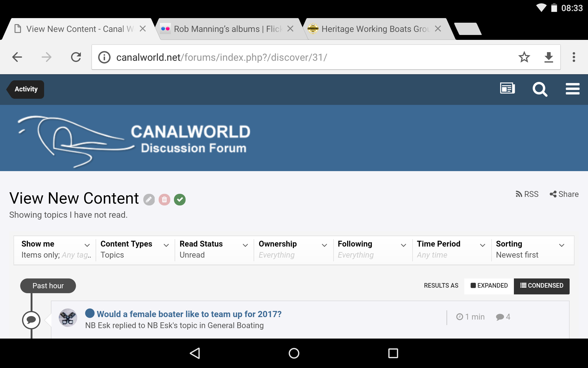
Task: Open the forum hamburger menu
Action: (x=573, y=89)
